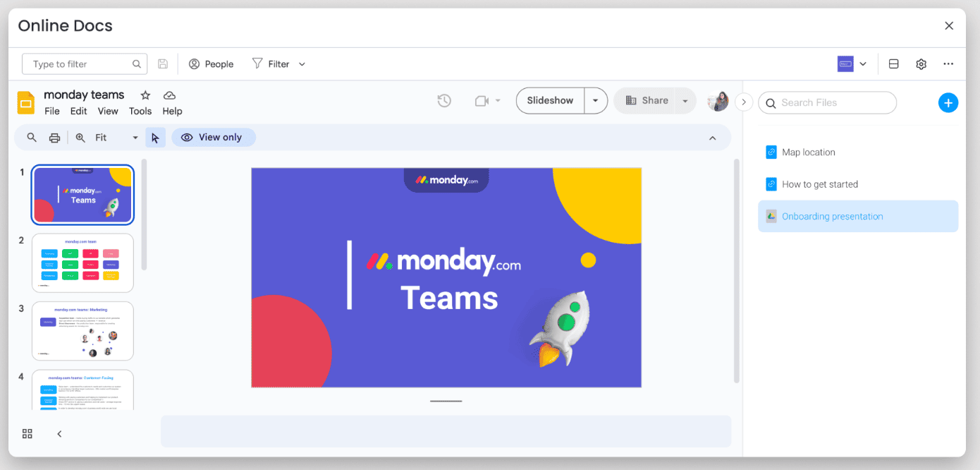The height and width of the screenshot is (470, 980).
Task: Select the arrow cursor tool
Action: [x=156, y=137]
